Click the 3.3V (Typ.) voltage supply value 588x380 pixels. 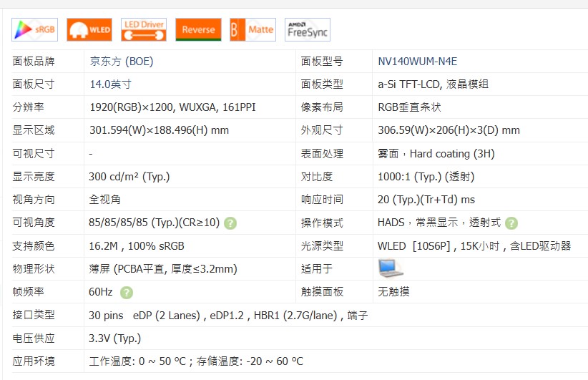click(x=115, y=338)
